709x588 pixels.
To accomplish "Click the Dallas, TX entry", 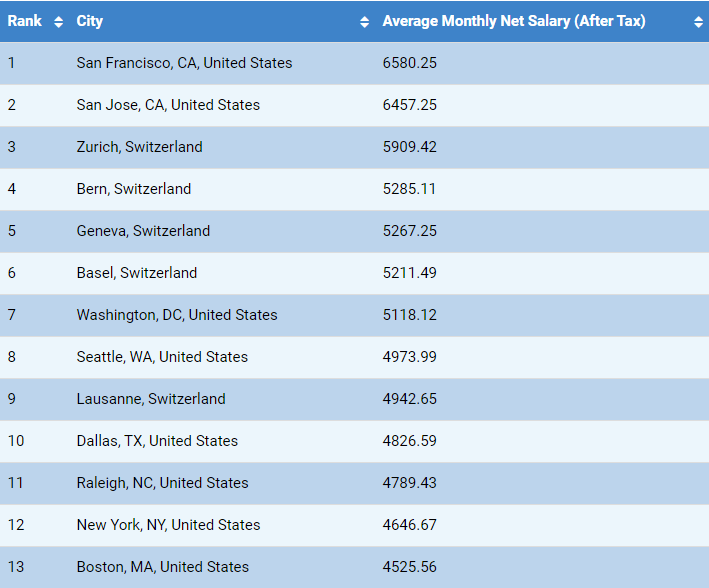I will pyautogui.click(x=157, y=441).
